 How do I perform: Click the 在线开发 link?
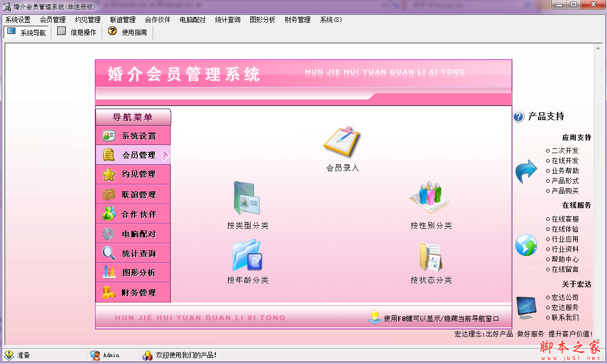(565, 161)
